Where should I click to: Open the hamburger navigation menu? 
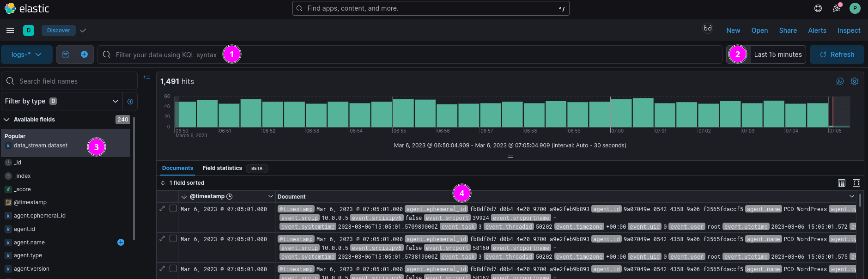pyautogui.click(x=10, y=30)
